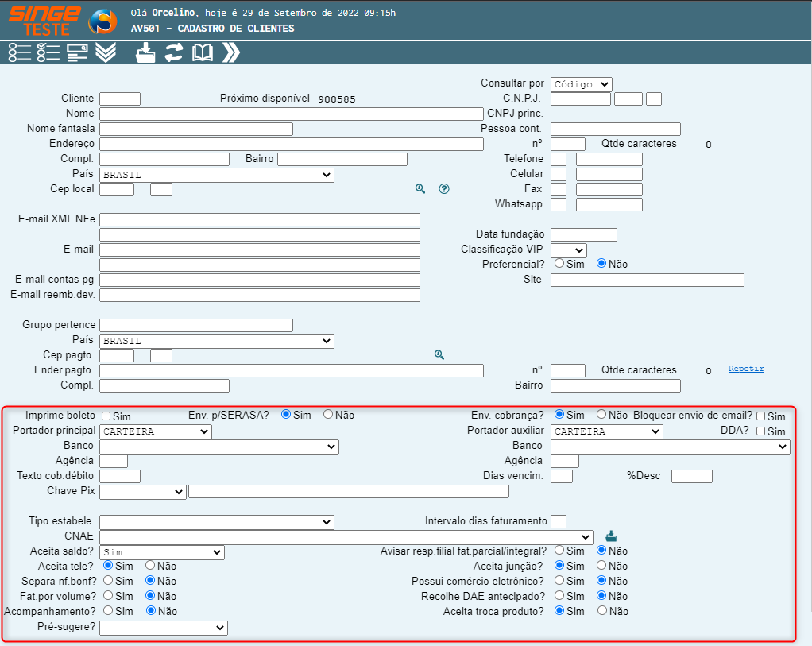The height and width of the screenshot is (646, 812).
Task: Click the save icon beside CNAE dropdown
Action: 610,536
